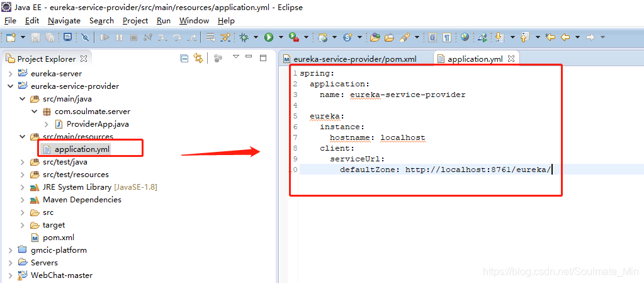Viewport: 644px width, 283px height.
Task: Click the New Dynamic Web Project globe icon
Action: pos(323,37)
